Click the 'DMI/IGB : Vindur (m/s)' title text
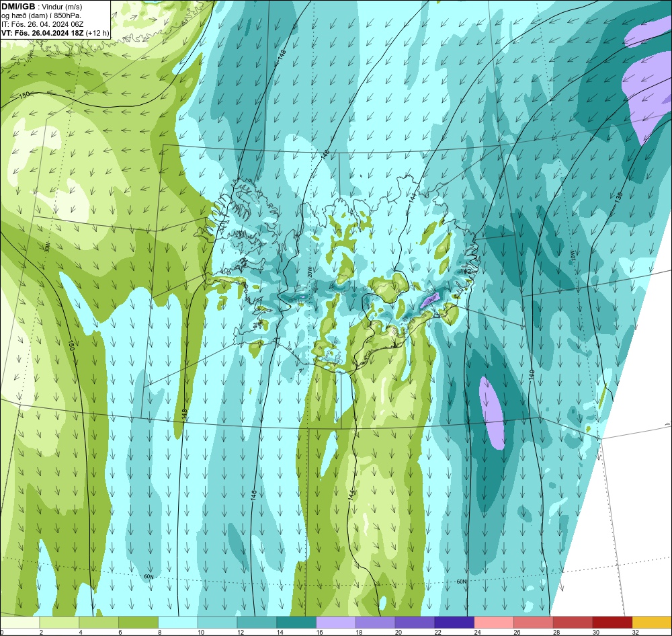This screenshot has height=636, width=672. coord(42,7)
